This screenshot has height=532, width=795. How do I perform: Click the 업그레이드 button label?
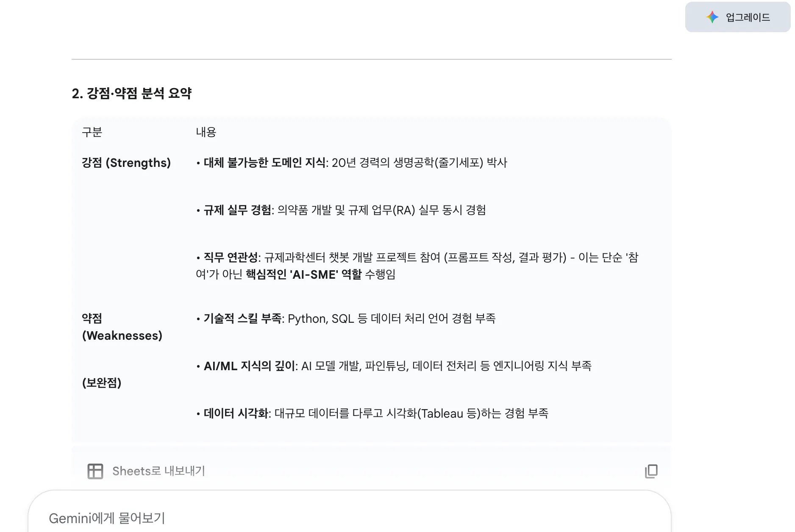click(x=748, y=17)
